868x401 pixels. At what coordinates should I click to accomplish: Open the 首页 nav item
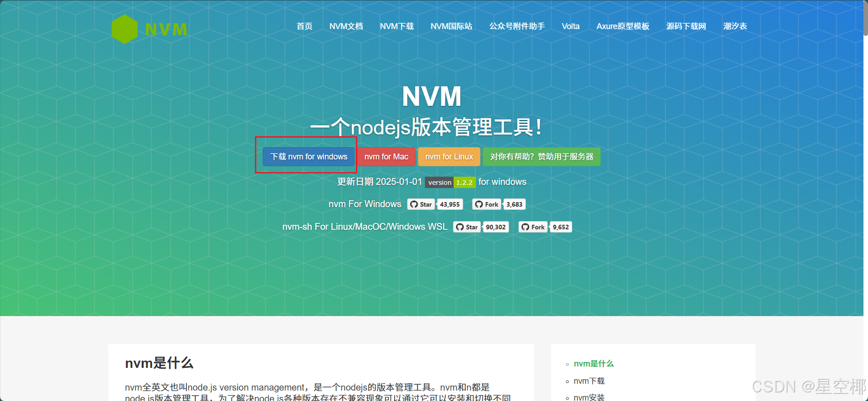[304, 26]
